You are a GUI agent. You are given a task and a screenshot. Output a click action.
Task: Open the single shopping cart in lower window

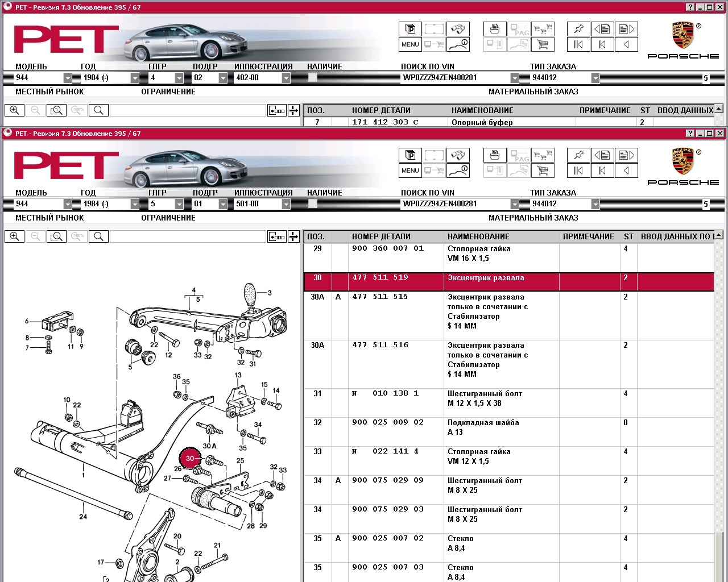pyautogui.click(x=542, y=171)
